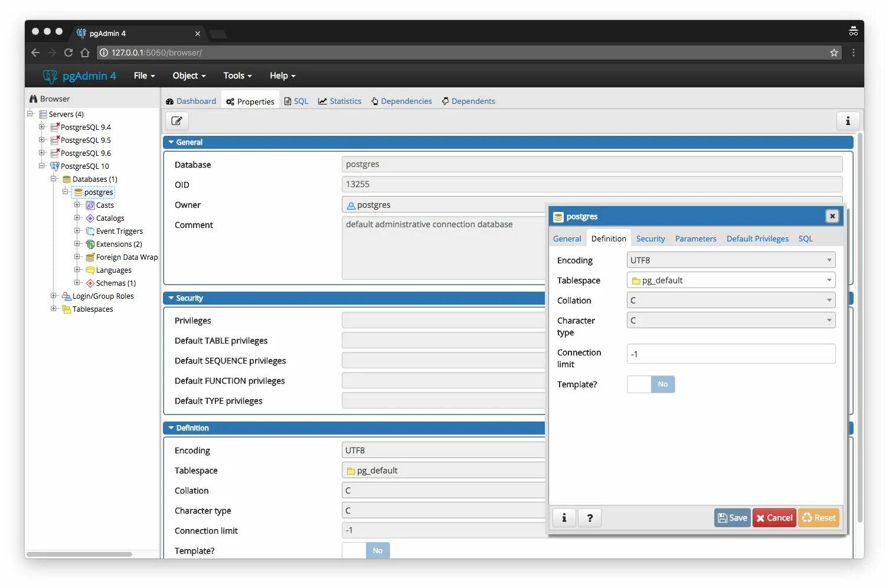
Task: Toggle Template switch in postgres dialog
Action: tap(651, 384)
